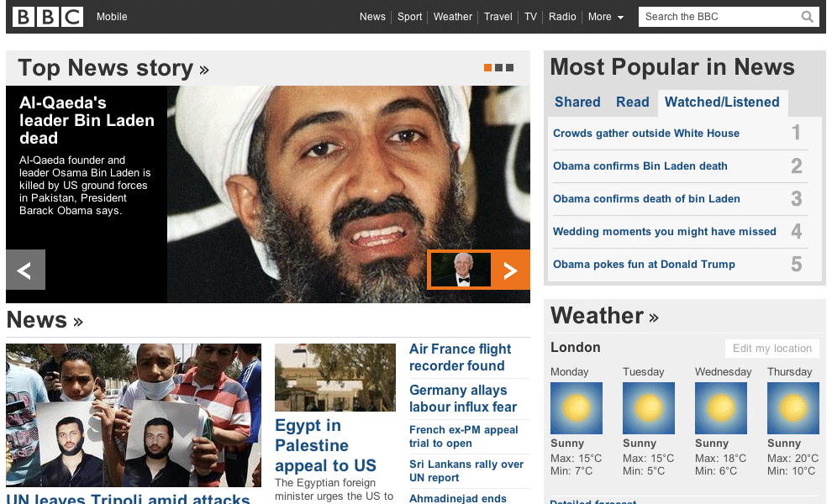
Task: Open Sport in the navigation bar
Action: pyautogui.click(x=409, y=17)
